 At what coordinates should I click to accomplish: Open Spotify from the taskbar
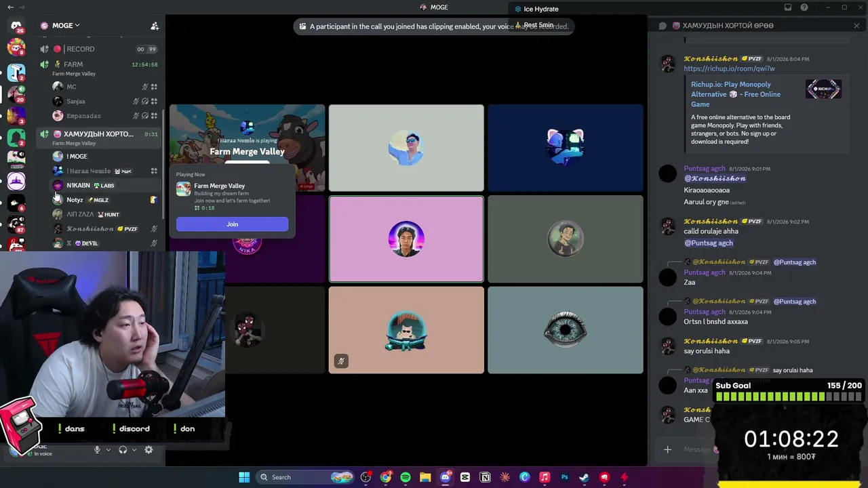pos(406,477)
